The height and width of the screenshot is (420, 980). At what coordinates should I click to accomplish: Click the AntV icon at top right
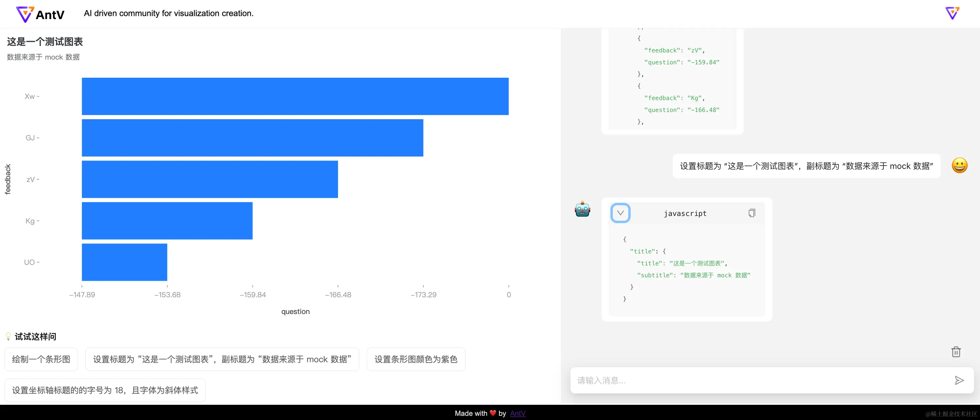(x=952, y=13)
